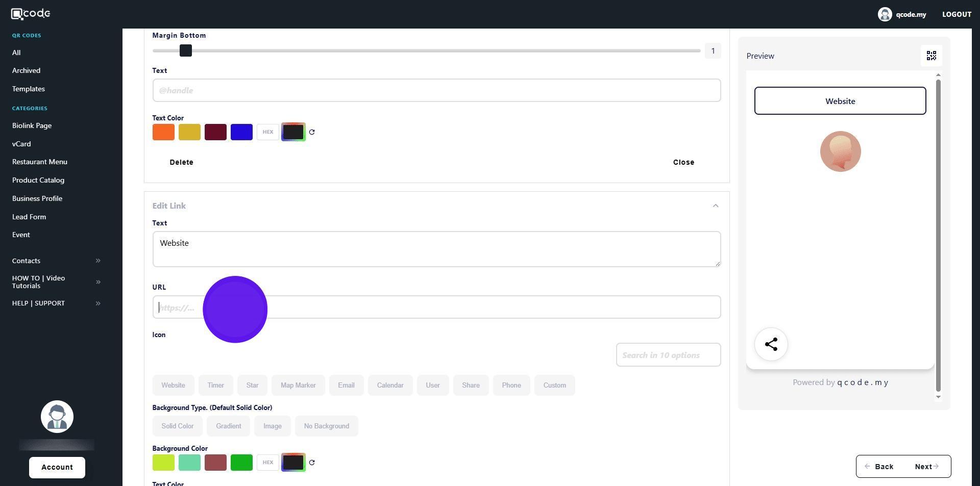Open the custom text color picker swatch
The image size is (980, 486).
(293, 132)
